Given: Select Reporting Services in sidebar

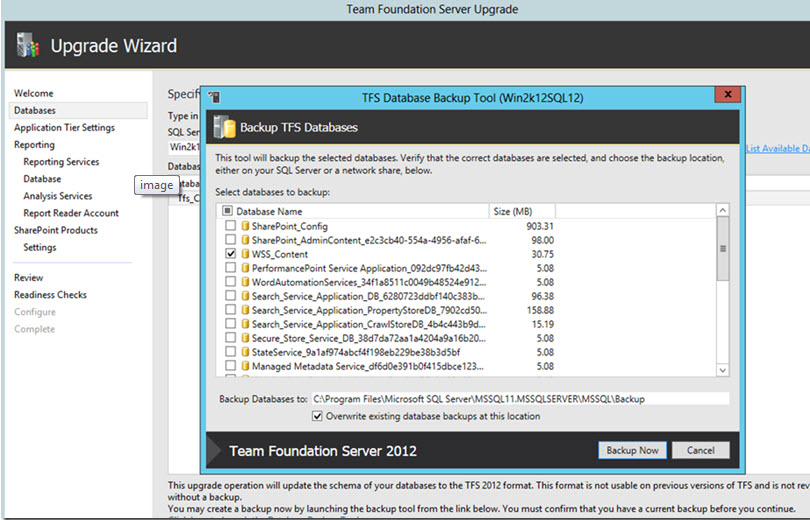Looking at the screenshot, I should coord(61,162).
